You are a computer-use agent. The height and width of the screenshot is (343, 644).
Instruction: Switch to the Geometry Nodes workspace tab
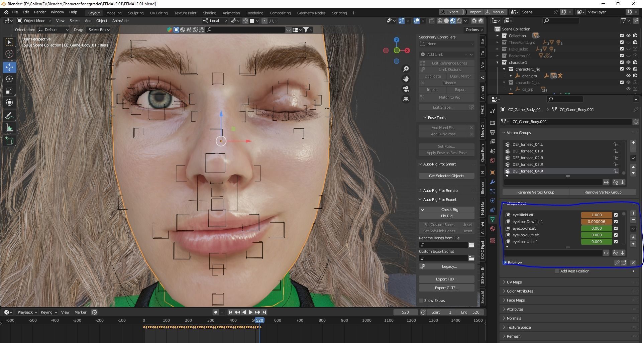(x=311, y=13)
